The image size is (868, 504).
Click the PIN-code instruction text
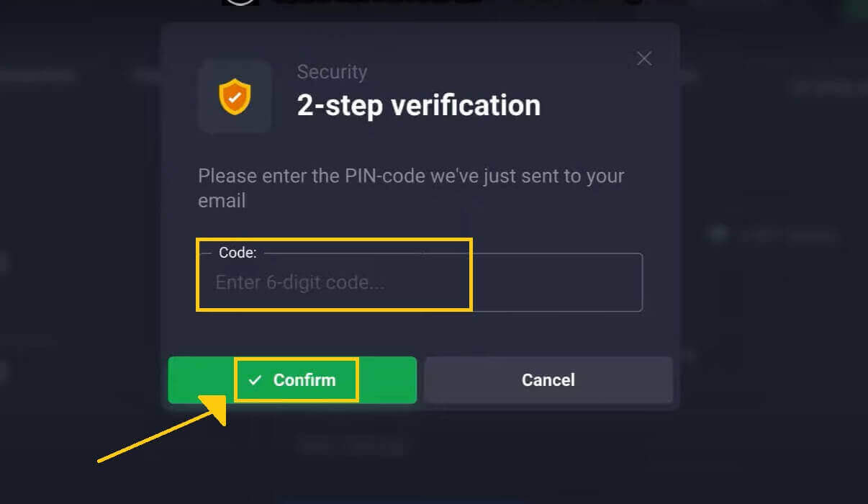coord(410,176)
